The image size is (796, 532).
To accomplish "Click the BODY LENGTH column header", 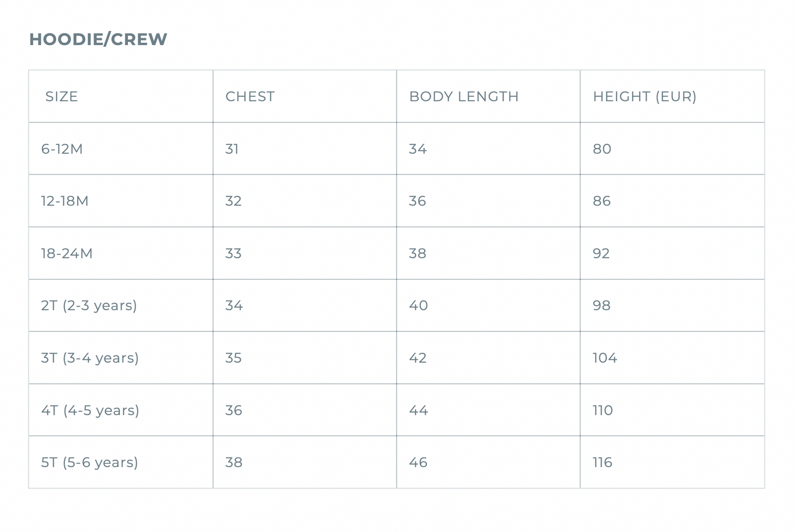I will [464, 97].
